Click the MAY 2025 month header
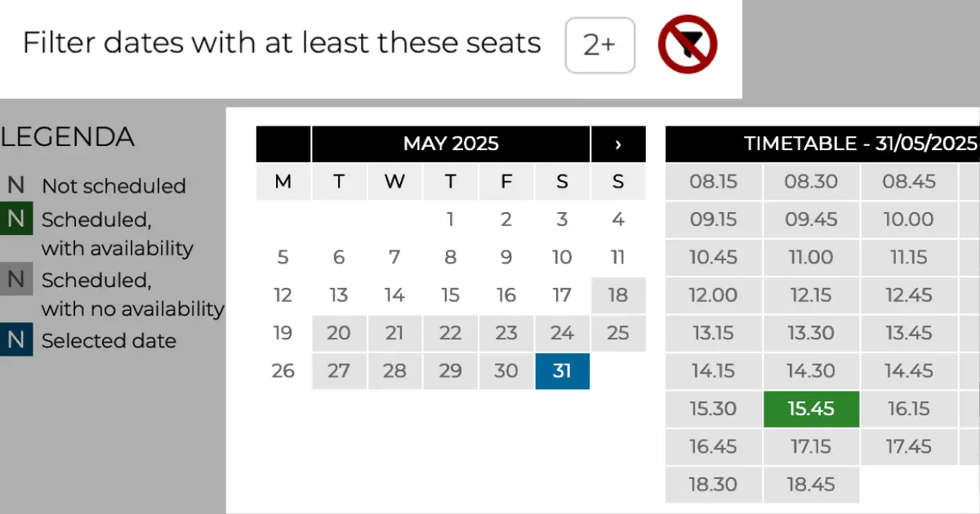The height and width of the screenshot is (514, 980). click(451, 144)
